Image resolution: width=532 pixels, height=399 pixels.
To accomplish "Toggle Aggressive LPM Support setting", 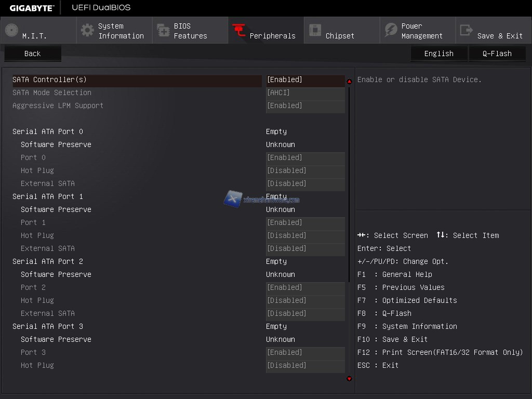I will pos(305,106).
